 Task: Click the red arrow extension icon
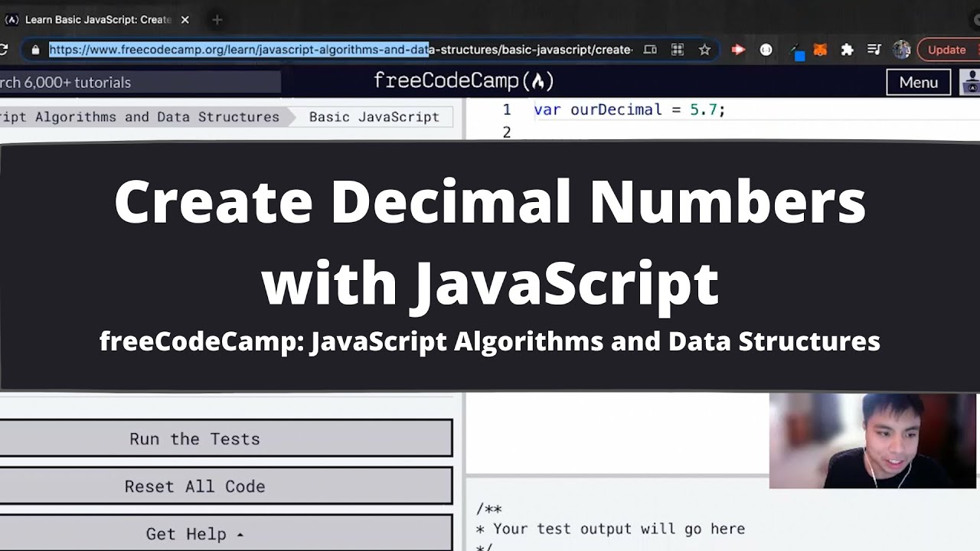tap(738, 50)
